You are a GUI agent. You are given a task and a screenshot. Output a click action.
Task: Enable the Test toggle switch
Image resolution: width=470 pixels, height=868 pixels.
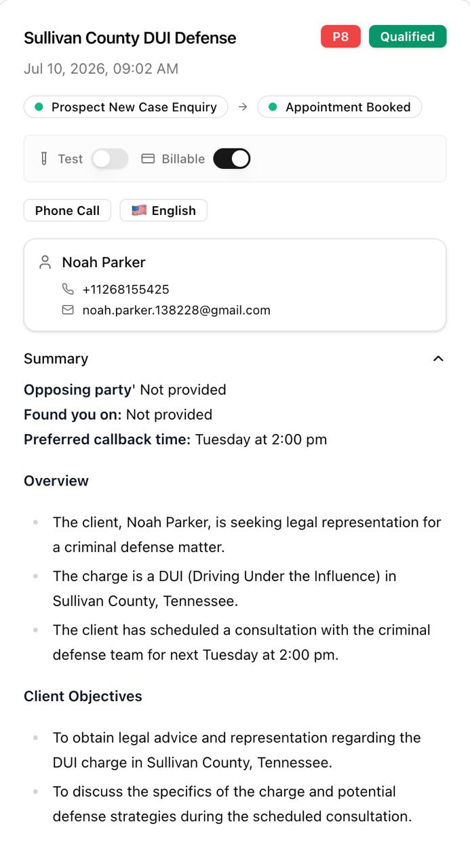point(110,159)
